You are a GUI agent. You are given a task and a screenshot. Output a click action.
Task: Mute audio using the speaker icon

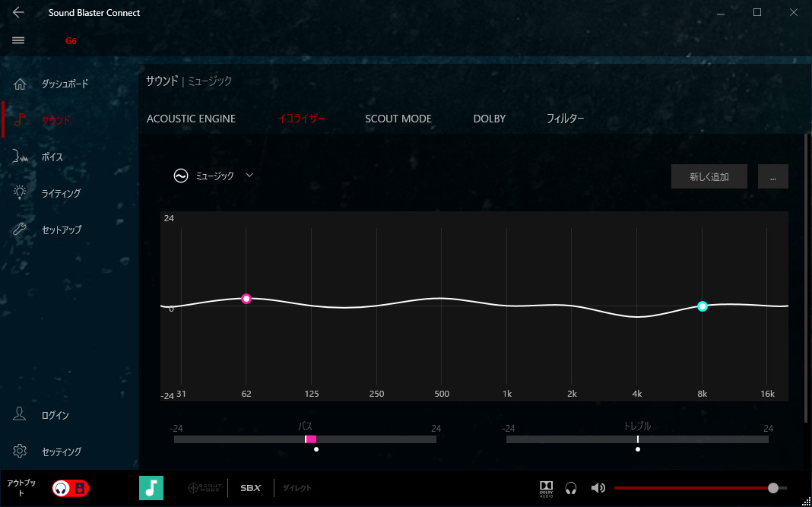tap(598, 488)
